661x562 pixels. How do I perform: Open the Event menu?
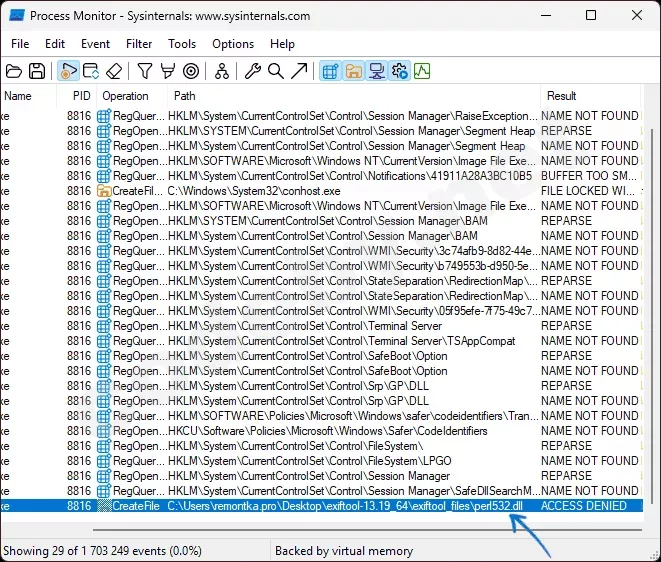(x=96, y=44)
